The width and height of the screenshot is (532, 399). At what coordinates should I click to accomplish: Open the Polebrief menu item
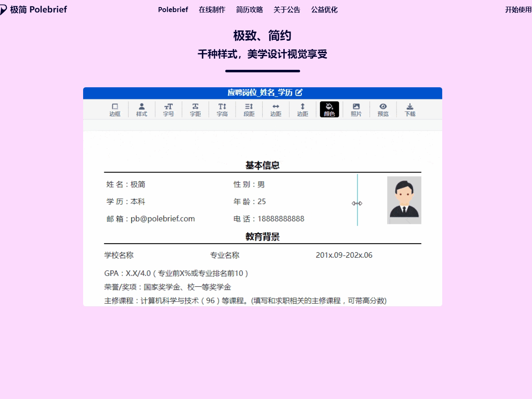click(x=173, y=10)
